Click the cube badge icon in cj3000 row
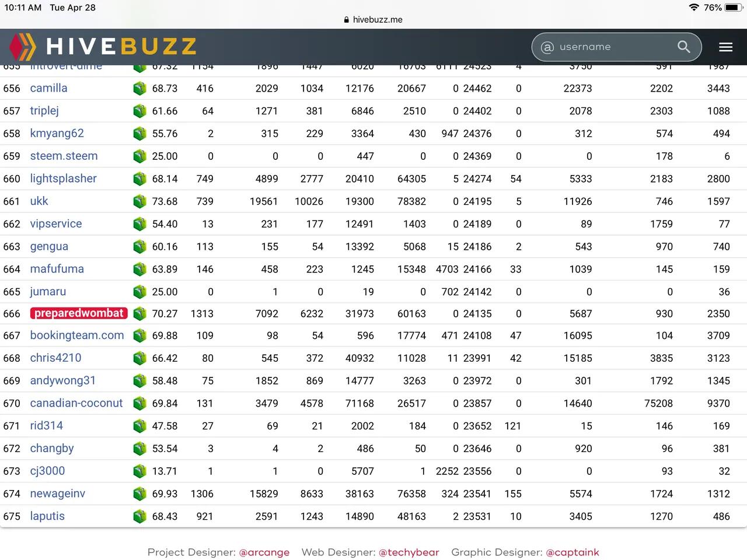Image resolution: width=747 pixels, height=560 pixels. [140, 471]
